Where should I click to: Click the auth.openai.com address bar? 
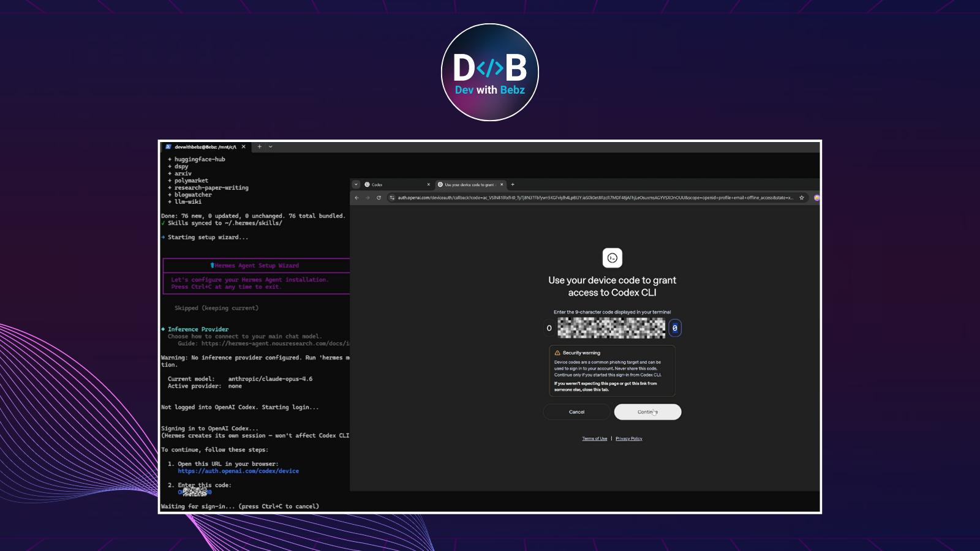point(595,198)
